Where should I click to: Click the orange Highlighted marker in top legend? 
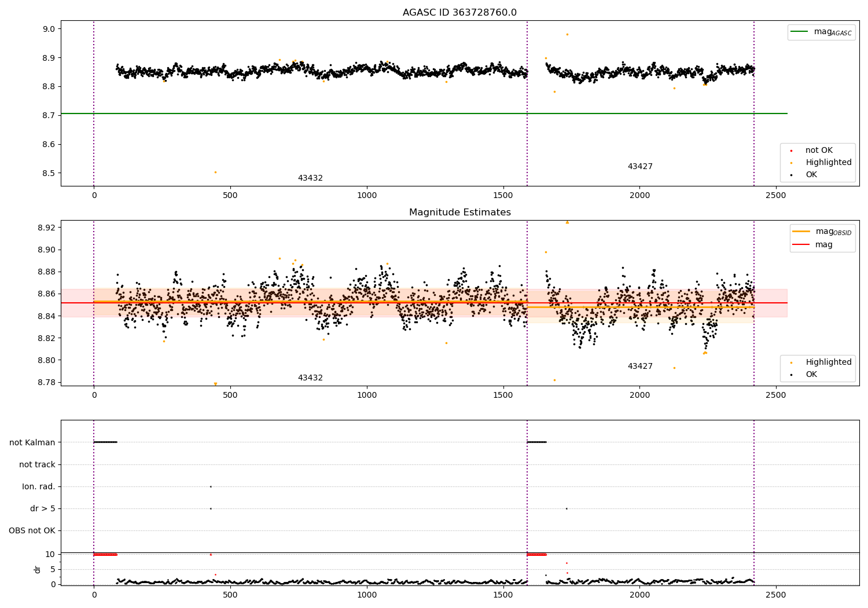(791, 163)
